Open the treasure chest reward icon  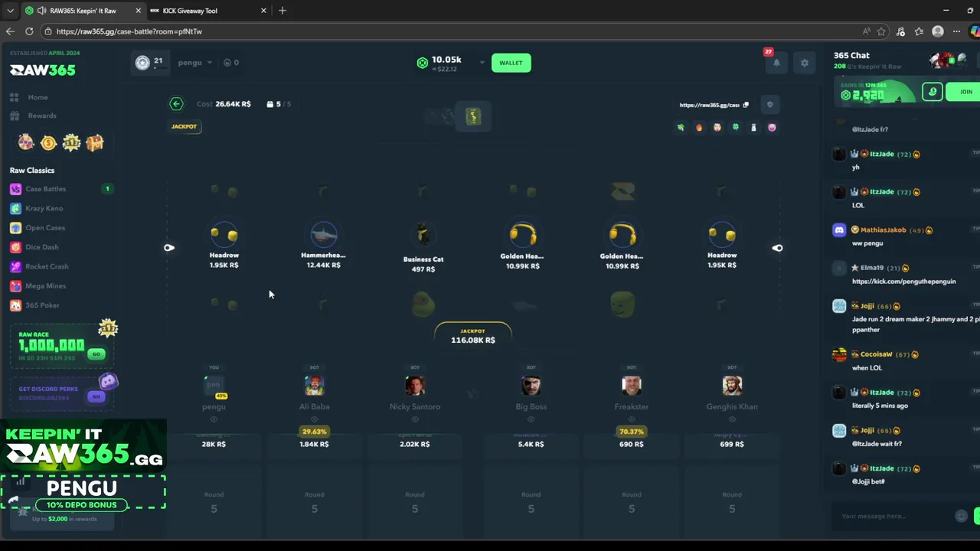(x=94, y=142)
